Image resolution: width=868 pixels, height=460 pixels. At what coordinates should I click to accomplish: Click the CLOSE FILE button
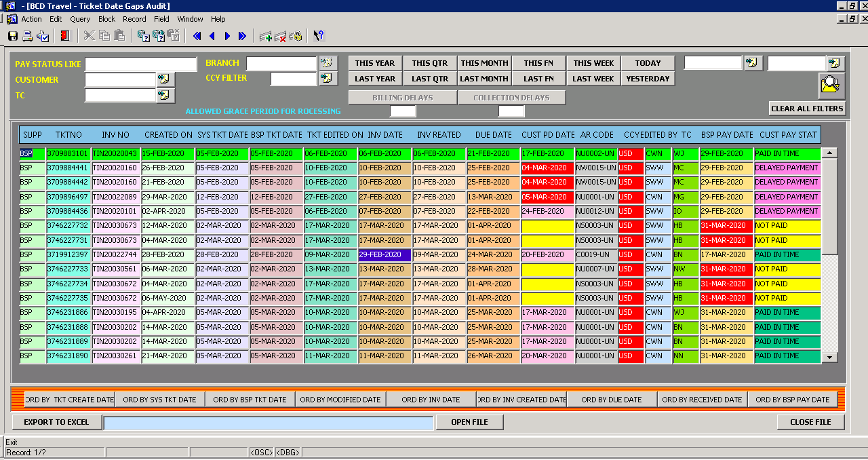point(810,422)
